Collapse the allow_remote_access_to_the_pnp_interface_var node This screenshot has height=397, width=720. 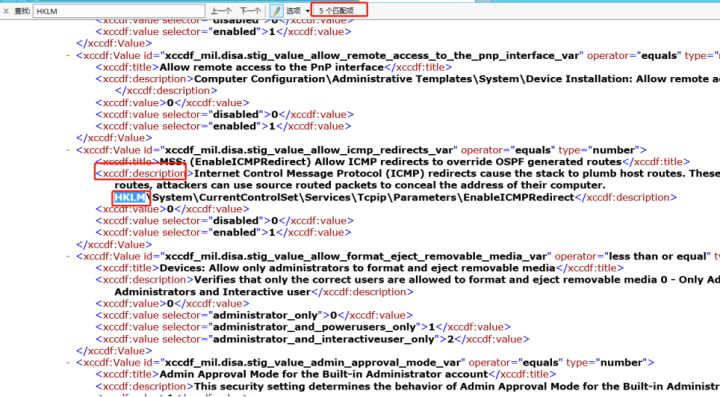68,56
